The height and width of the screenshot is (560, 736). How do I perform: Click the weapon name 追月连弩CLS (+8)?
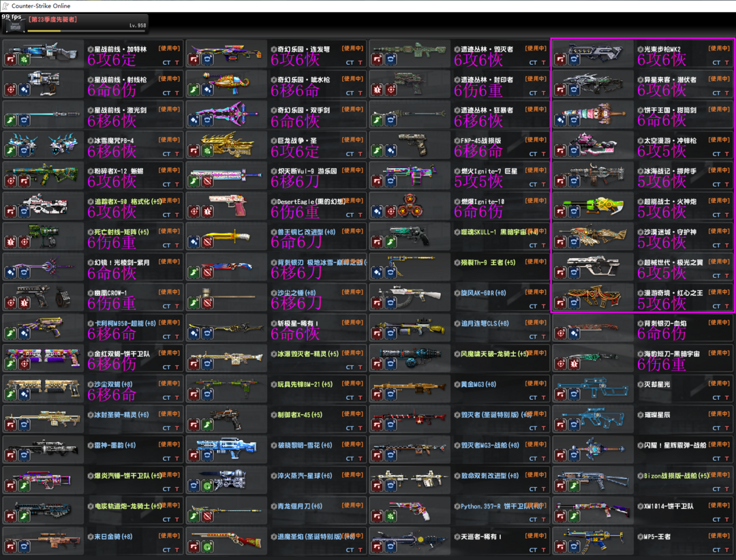pyautogui.click(x=484, y=324)
